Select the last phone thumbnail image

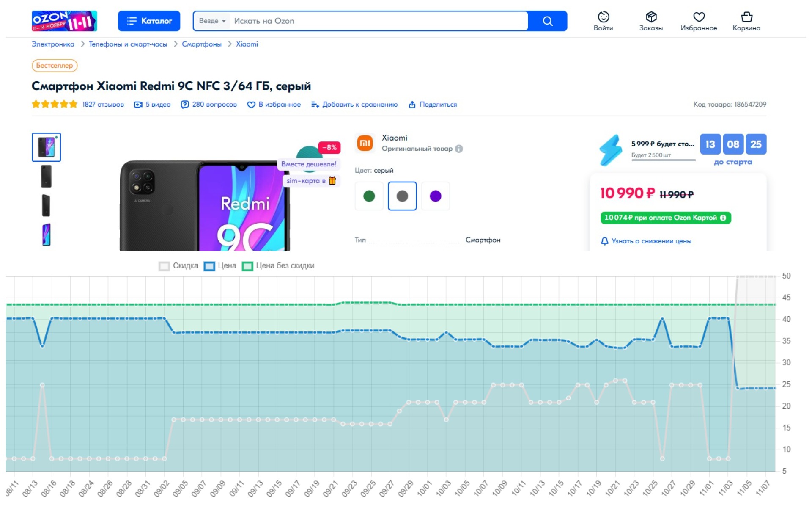tap(46, 235)
